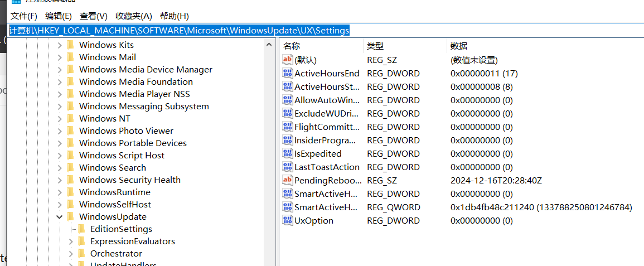Select the string icon for (默认) value

pyautogui.click(x=288, y=60)
